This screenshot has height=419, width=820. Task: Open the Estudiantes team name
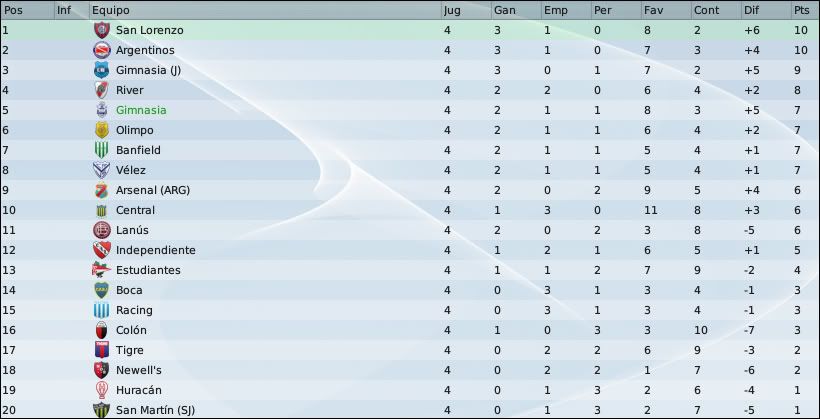tap(148, 270)
